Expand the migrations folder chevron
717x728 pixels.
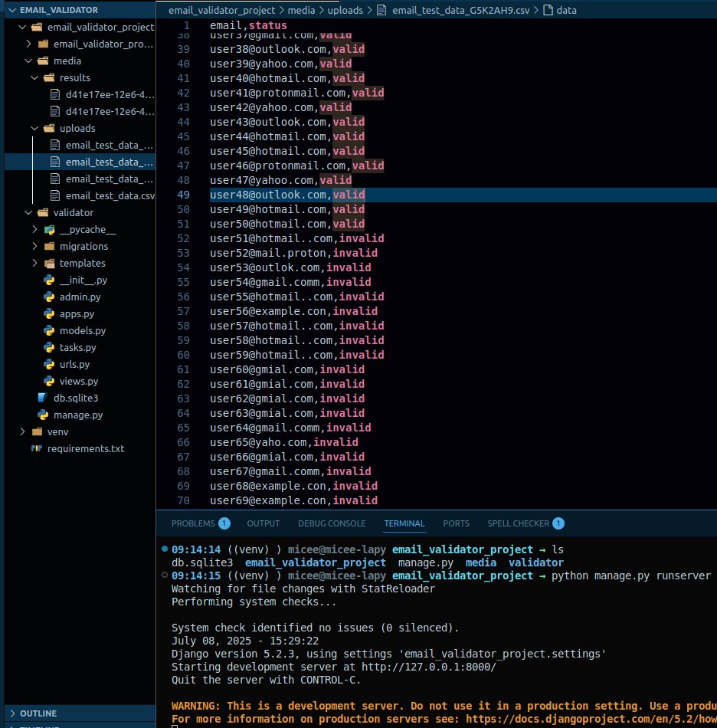[x=34, y=246]
